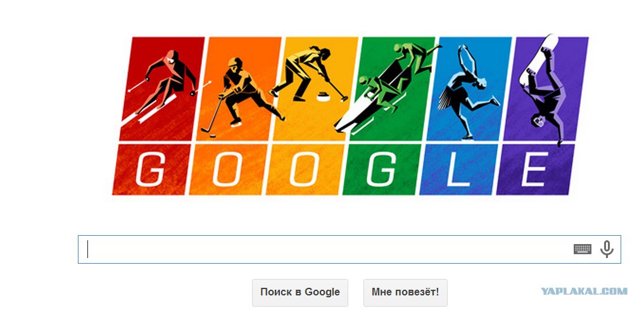
Task: Click the yellow curling player panel
Action: (x=315, y=88)
